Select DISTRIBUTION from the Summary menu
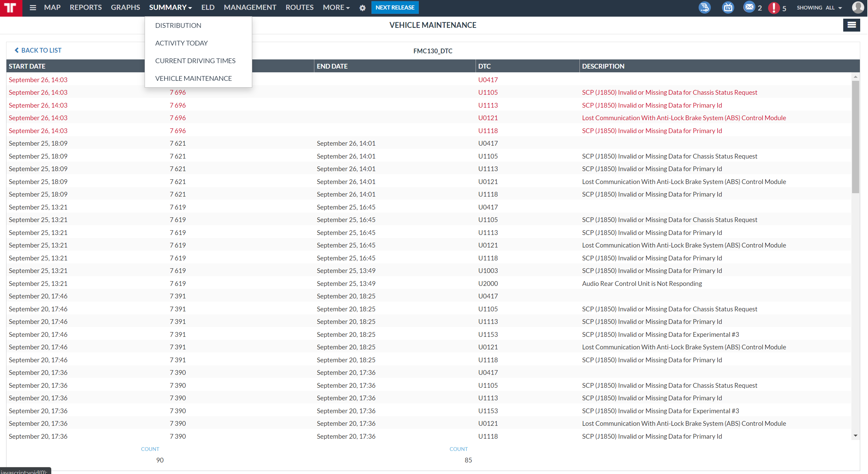Screen dimensions: 868x474 (178, 25)
